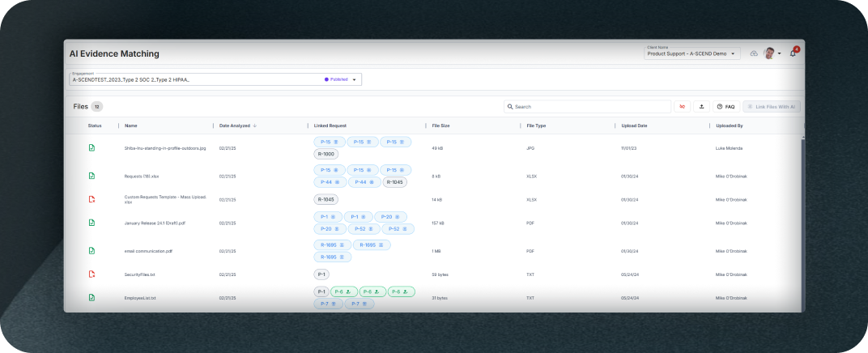Click the Published status label
The width and height of the screenshot is (868, 353).
click(338, 79)
